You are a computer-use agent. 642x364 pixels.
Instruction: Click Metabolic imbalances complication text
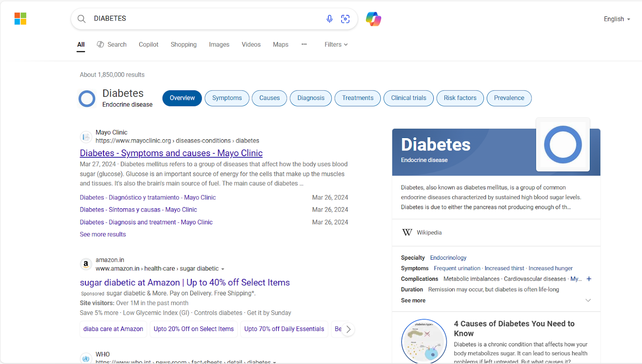[471, 279]
